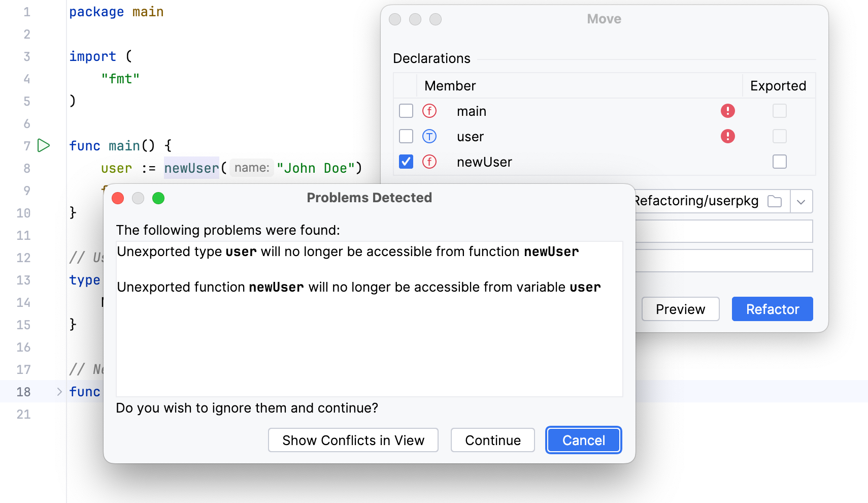
Task: Click the error indicator next to user
Action: point(727,136)
